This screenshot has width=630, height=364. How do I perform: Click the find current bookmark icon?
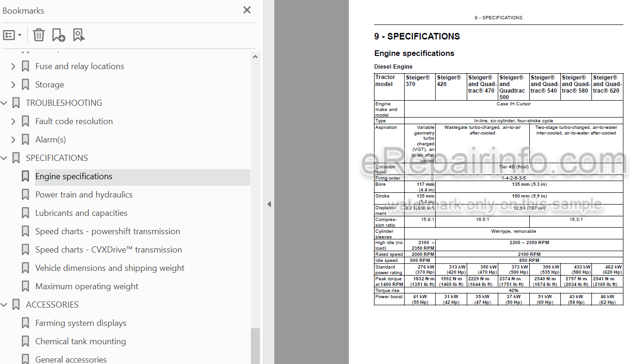coord(79,35)
